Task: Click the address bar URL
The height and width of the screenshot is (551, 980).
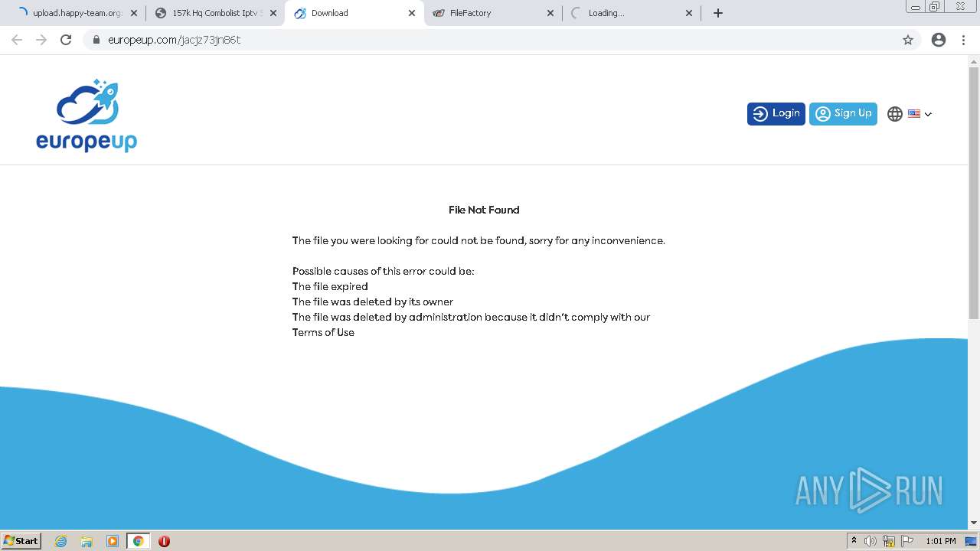Action: click(x=174, y=40)
